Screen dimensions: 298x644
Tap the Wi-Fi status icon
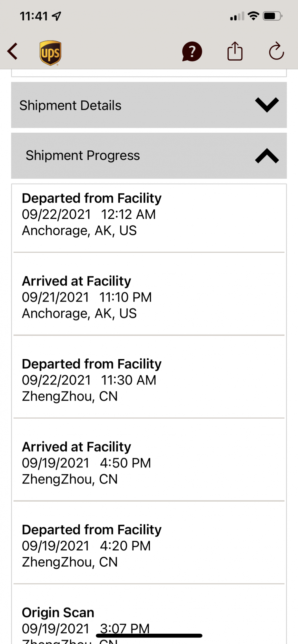253,16
